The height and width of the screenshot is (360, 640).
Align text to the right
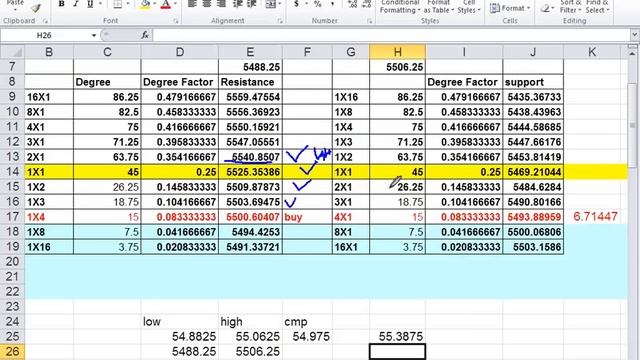click(222, 4)
